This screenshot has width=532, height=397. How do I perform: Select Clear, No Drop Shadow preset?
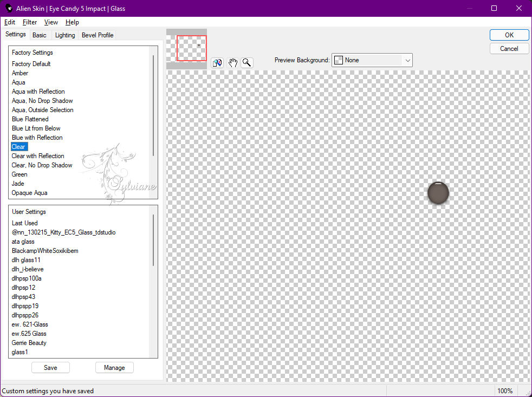click(42, 165)
